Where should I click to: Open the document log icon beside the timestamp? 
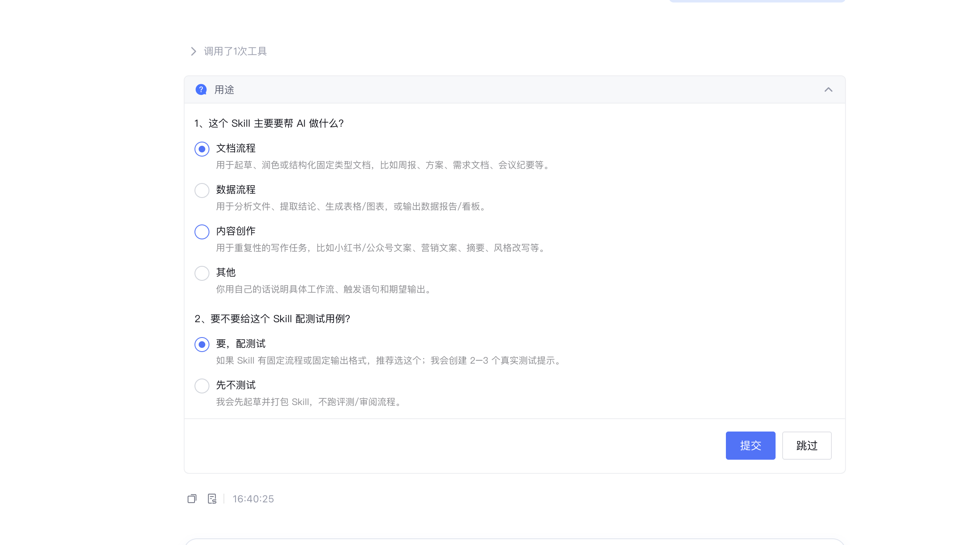[x=212, y=499]
